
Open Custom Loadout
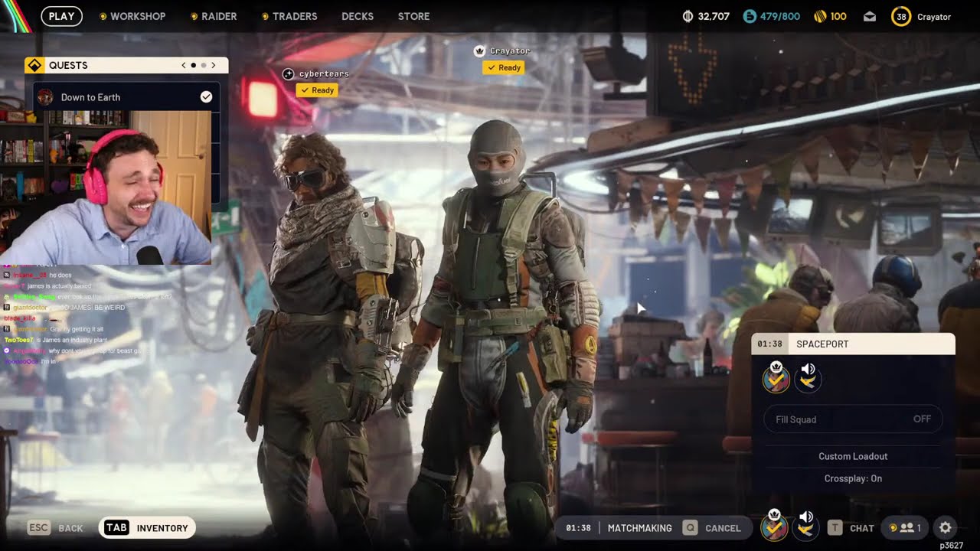point(853,456)
